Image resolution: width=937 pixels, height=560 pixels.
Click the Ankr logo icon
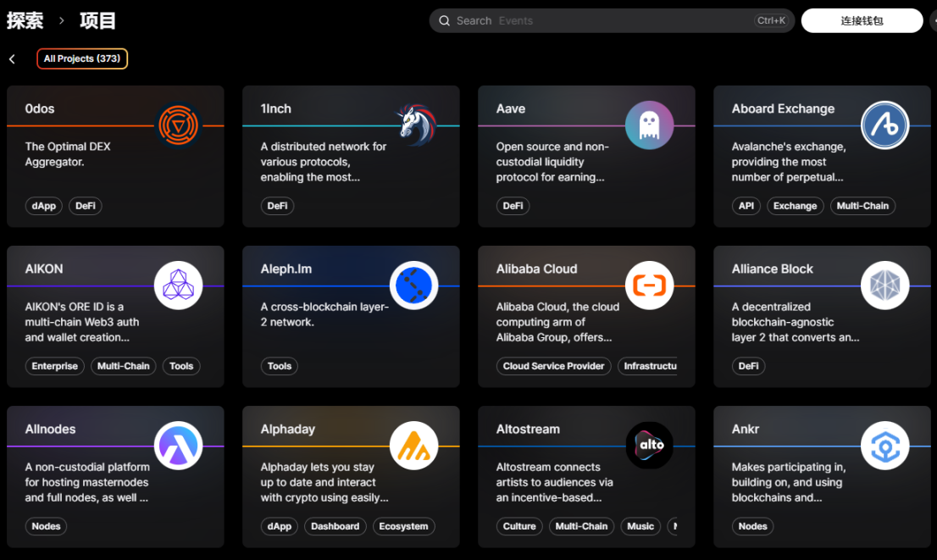pyautogui.click(x=884, y=446)
